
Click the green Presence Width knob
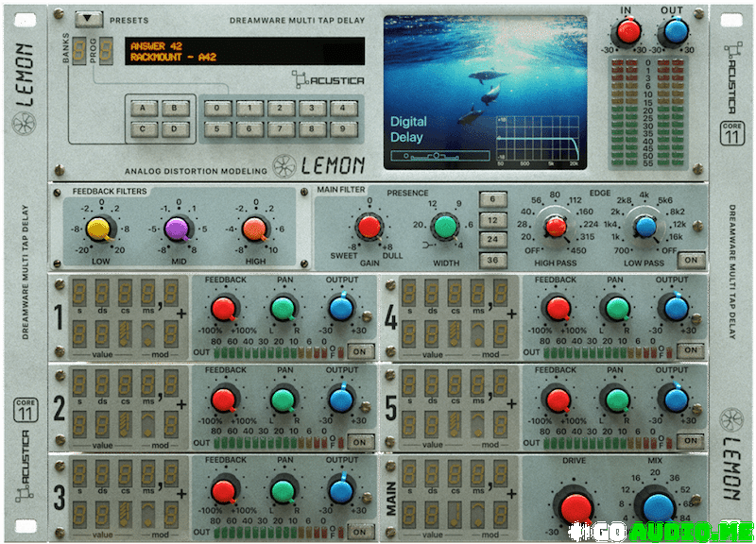click(x=445, y=227)
